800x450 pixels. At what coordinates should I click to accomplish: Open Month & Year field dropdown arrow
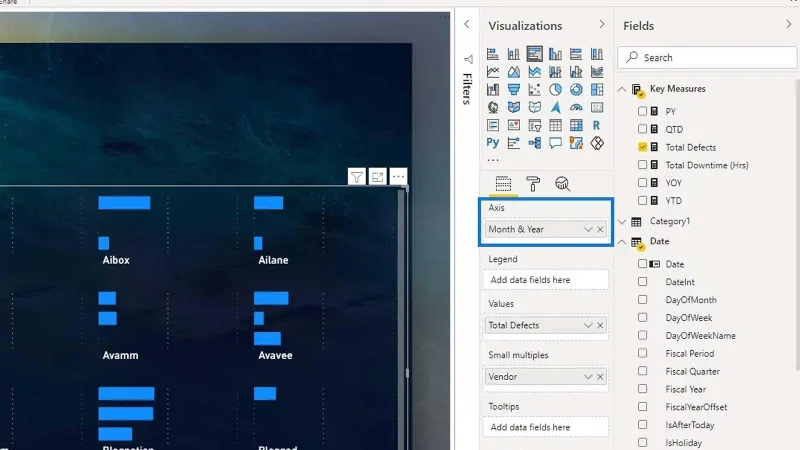tap(588, 230)
